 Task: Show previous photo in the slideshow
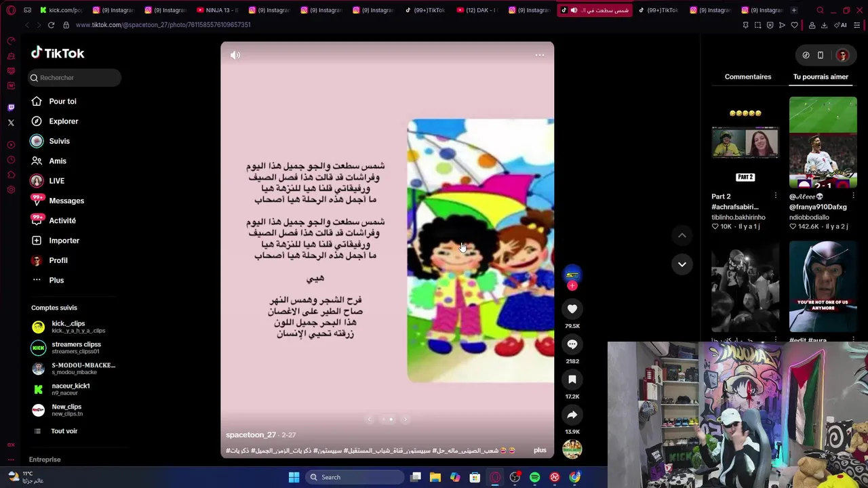click(370, 420)
